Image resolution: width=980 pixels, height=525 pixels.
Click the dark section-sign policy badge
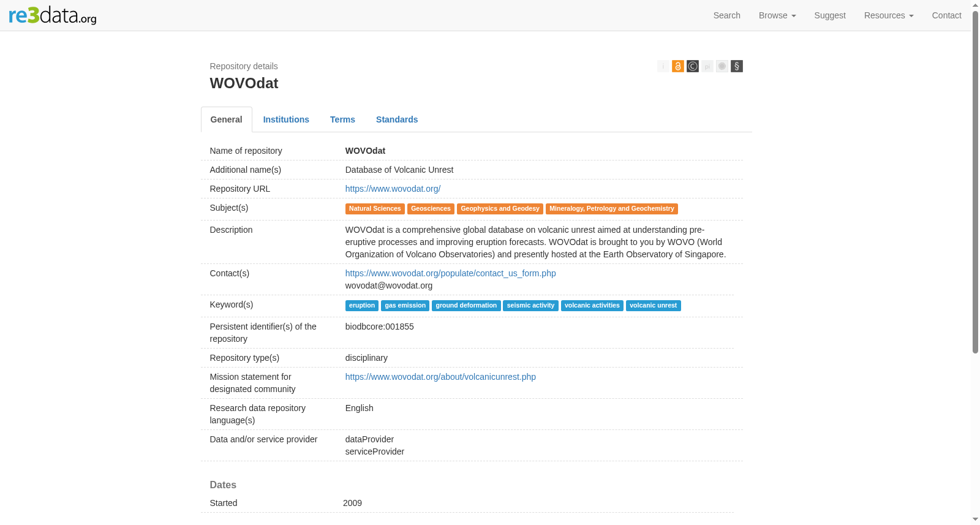pos(737,66)
